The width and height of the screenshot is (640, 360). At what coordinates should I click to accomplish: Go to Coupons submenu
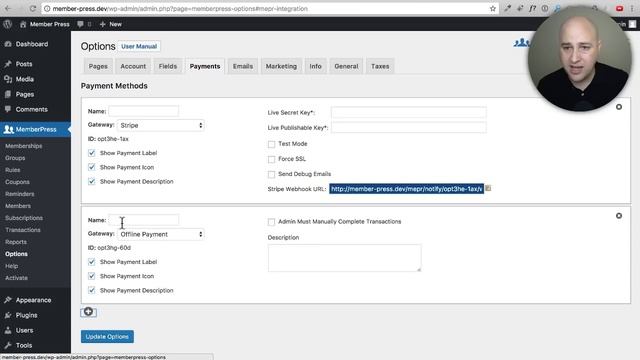click(17, 182)
